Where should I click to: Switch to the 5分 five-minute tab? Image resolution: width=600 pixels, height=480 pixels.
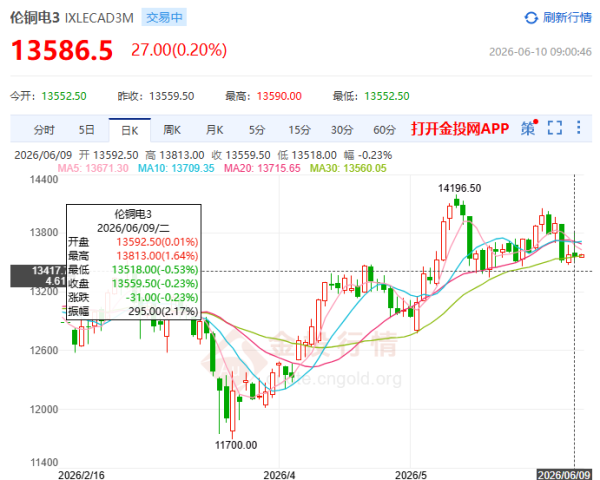257,130
